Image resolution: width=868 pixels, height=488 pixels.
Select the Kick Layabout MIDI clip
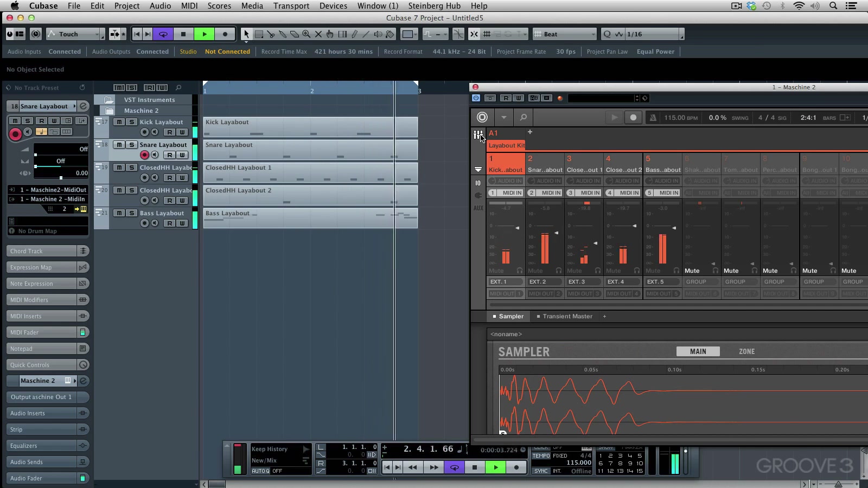point(310,127)
